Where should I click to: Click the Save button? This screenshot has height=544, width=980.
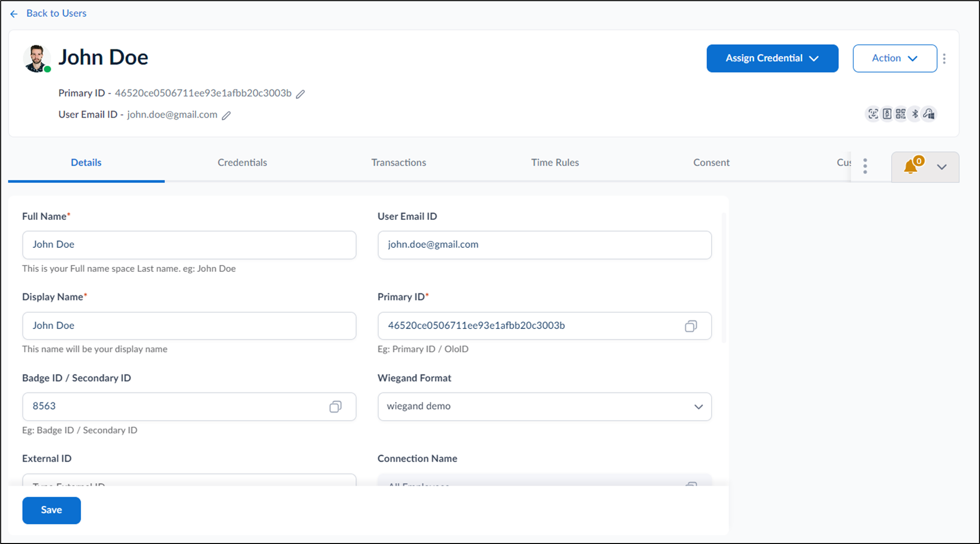click(51, 510)
